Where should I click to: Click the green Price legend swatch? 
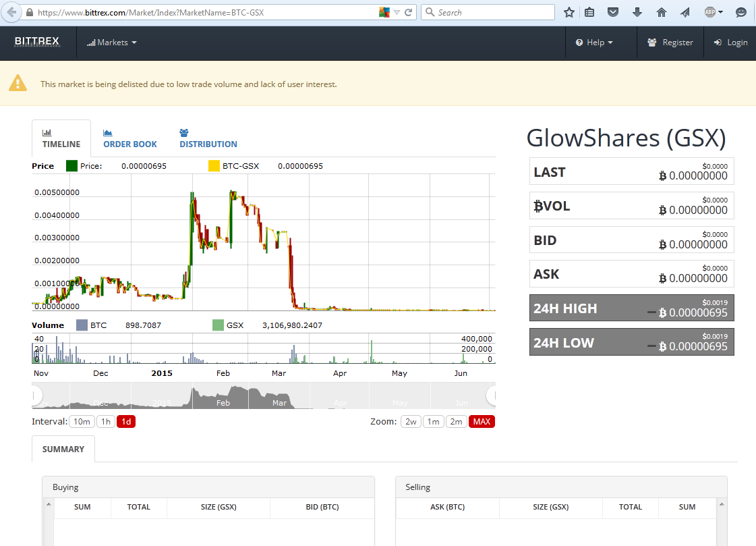72,166
